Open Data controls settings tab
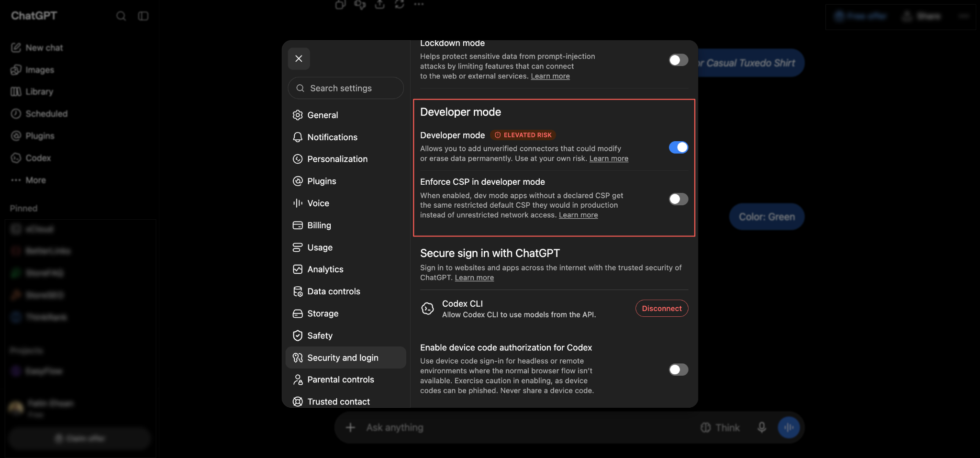Screen dimensions: 980x458 pos(345,291)
